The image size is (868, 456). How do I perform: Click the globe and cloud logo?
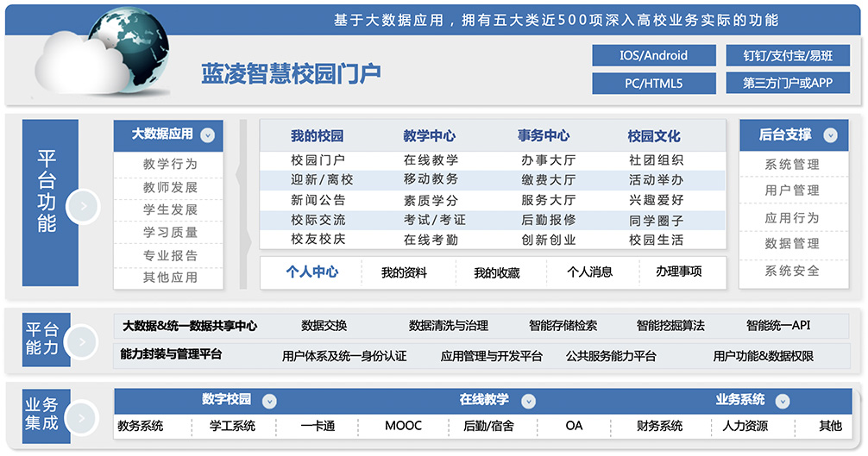click(x=103, y=53)
